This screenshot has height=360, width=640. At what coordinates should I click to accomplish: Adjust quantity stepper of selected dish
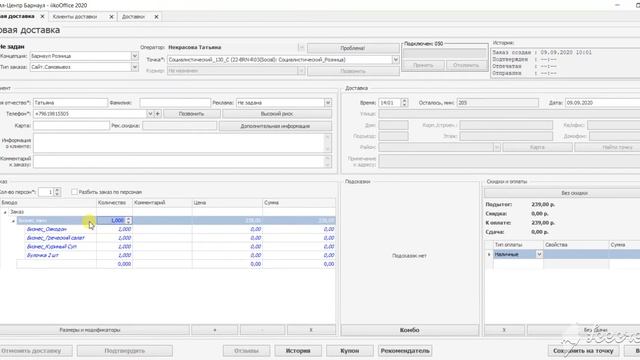click(129, 220)
